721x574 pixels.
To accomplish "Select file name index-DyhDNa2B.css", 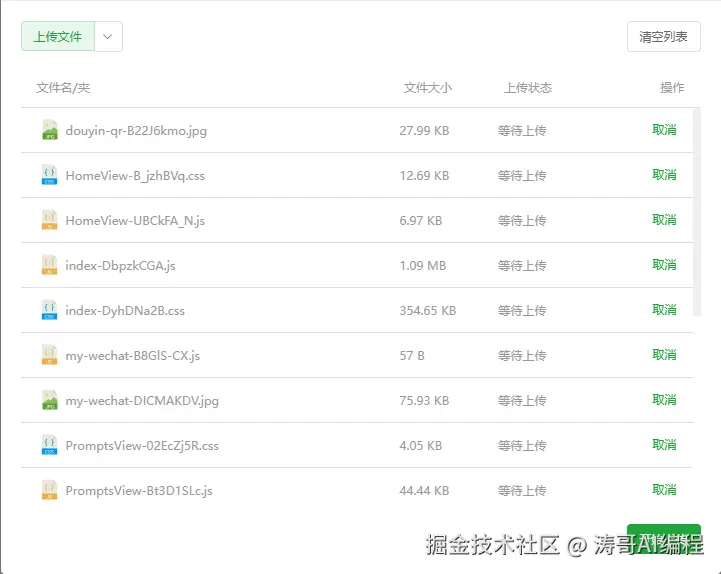I will (x=125, y=311).
